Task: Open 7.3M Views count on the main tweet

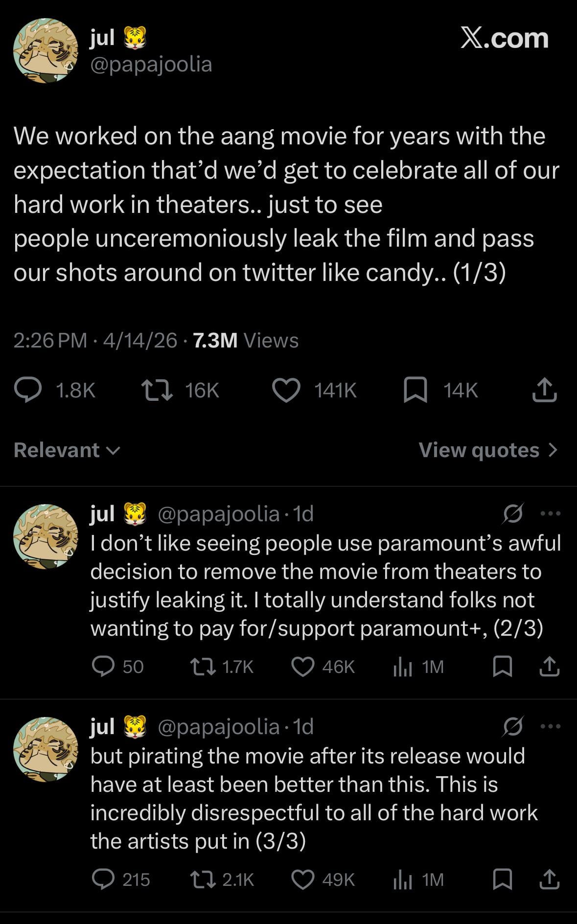Action: (x=246, y=340)
